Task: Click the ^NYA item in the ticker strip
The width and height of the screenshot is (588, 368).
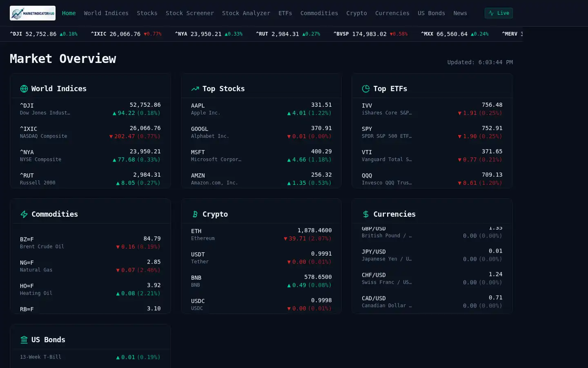Action: [209, 34]
